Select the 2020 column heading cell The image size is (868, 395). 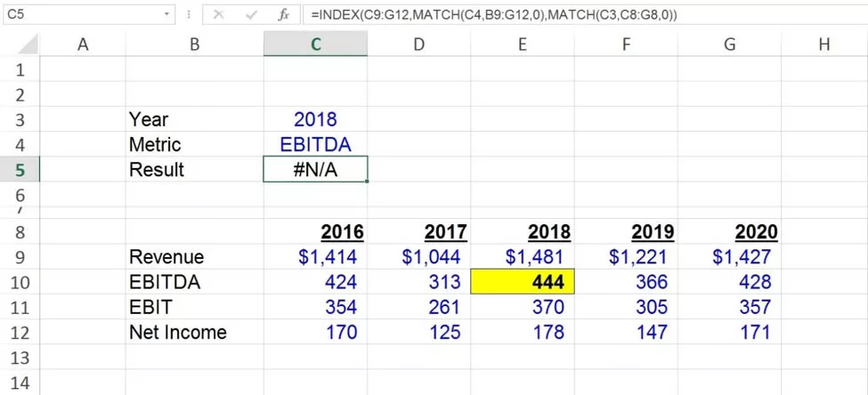pyautogui.click(x=730, y=232)
